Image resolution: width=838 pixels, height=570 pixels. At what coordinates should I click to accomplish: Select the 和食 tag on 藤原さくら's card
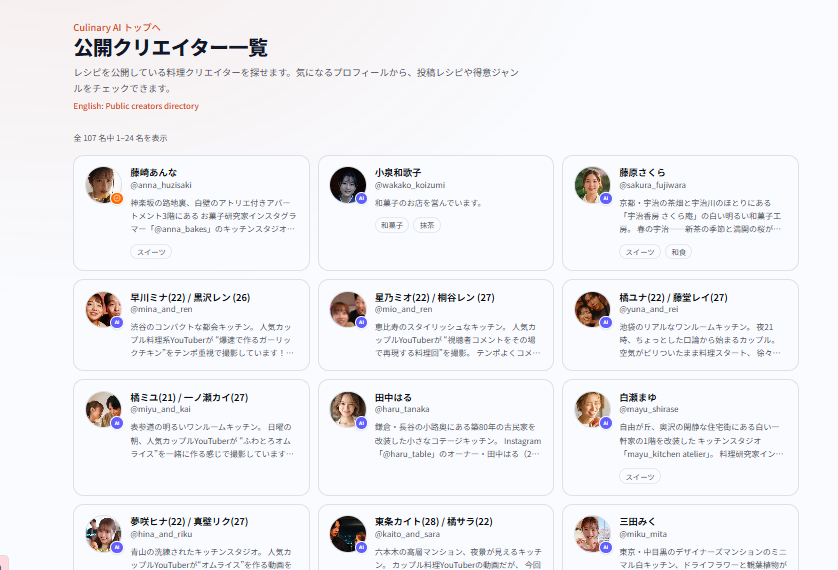coord(678,252)
